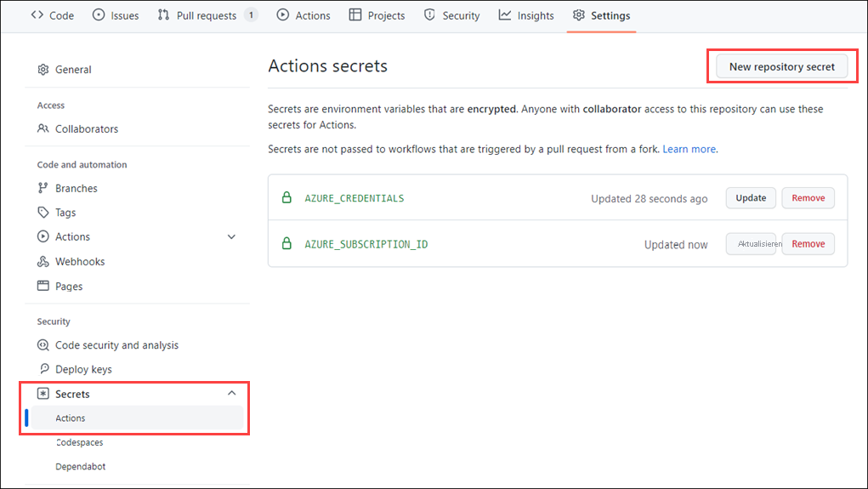Open the Insights tab
This screenshot has height=489, width=868.
click(x=526, y=15)
